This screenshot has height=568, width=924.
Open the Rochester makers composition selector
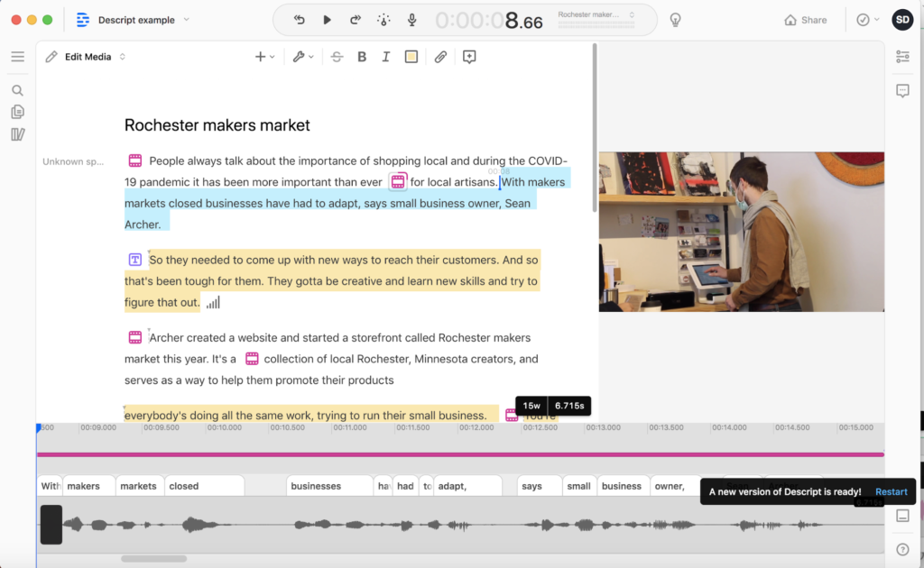pos(596,15)
